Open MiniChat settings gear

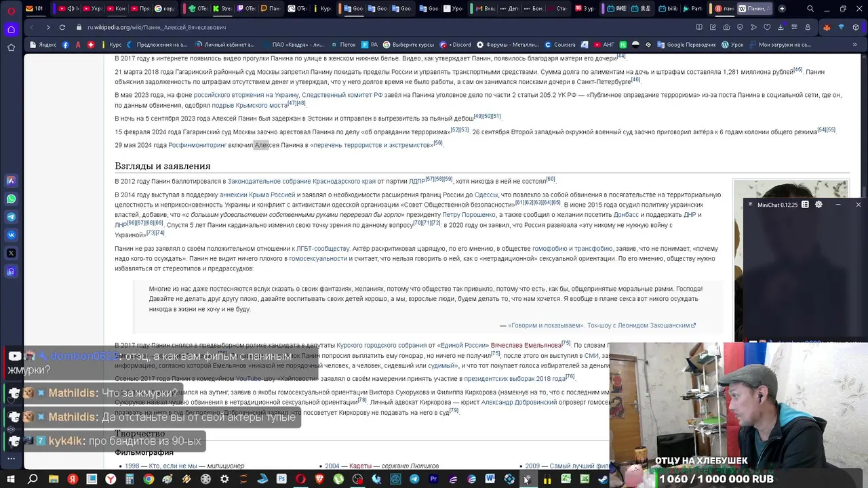[x=818, y=204]
